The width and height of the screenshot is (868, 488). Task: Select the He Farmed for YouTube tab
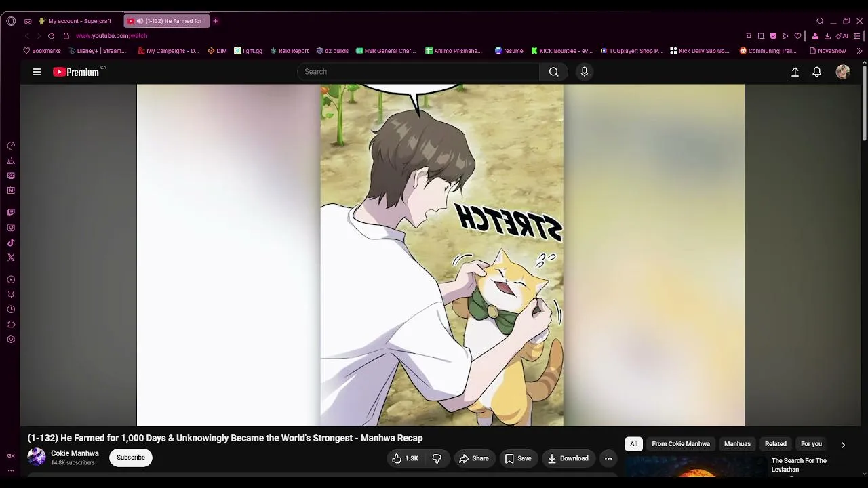167,21
